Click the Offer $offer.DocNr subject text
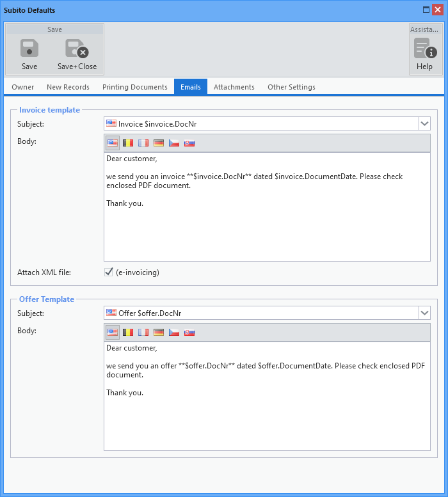Viewport: 448px width, 497px height. coord(150,313)
